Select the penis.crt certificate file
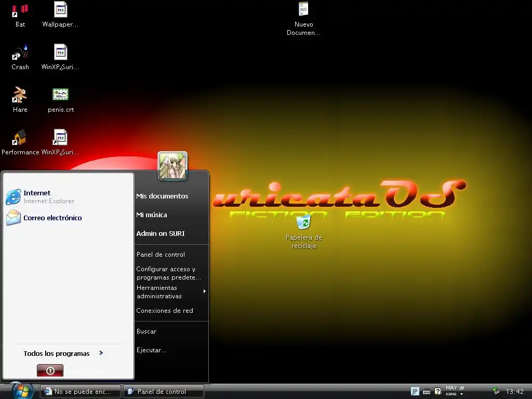 pyautogui.click(x=61, y=100)
